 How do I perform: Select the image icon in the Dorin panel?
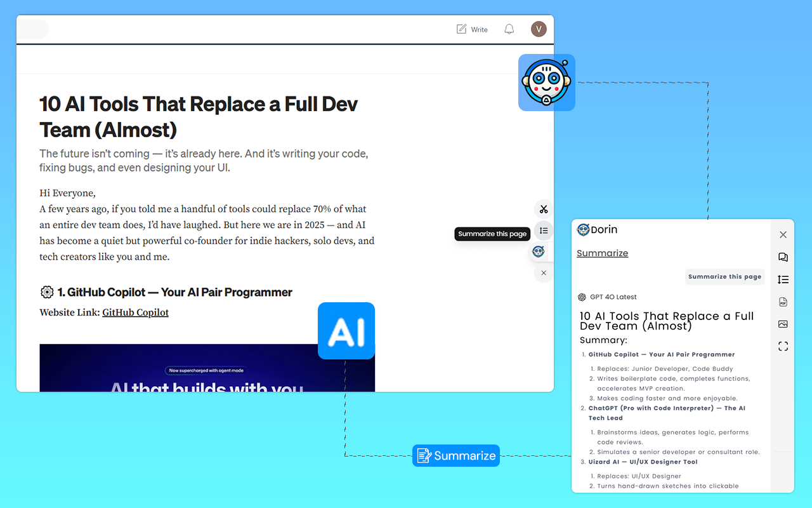[x=783, y=324]
